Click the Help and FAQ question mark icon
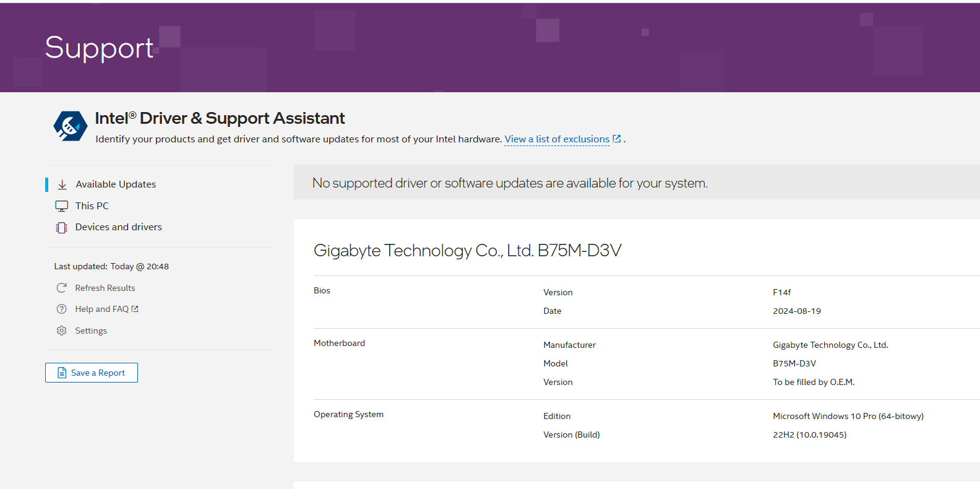 (x=62, y=309)
